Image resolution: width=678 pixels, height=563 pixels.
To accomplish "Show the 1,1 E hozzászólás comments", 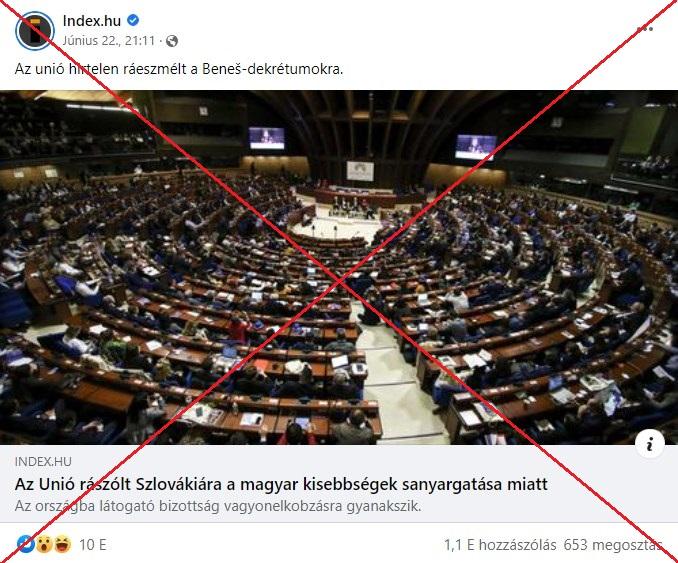I will 500,545.
